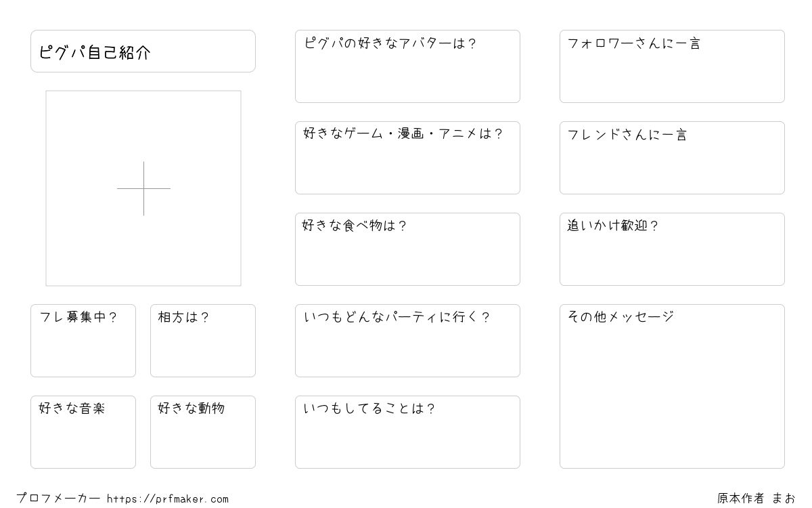Image resolution: width=812 pixels, height=508 pixels.
Task: Select the ピグパ自己紹介 title box
Action: coord(143,51)
